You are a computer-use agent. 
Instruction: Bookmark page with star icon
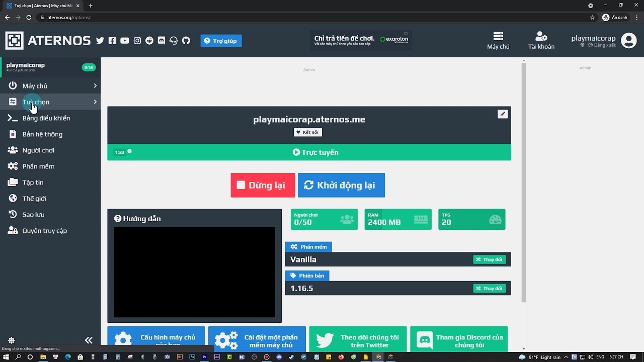592,17
